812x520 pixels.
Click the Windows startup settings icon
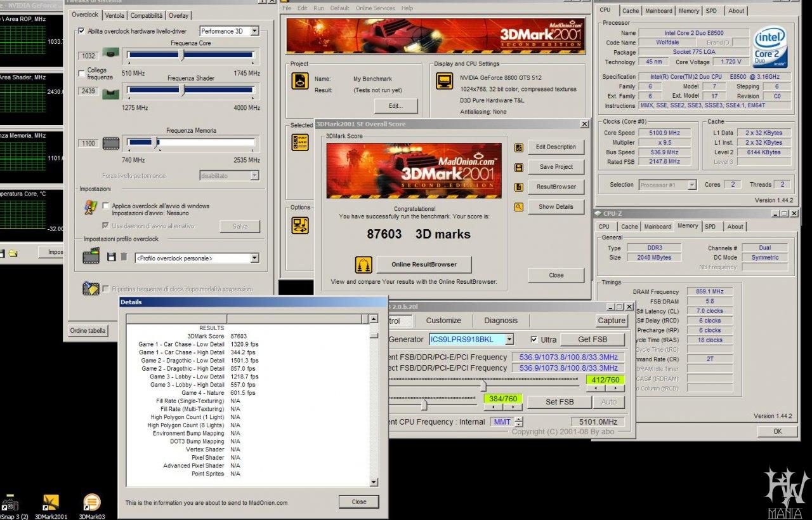pos(91,207)
